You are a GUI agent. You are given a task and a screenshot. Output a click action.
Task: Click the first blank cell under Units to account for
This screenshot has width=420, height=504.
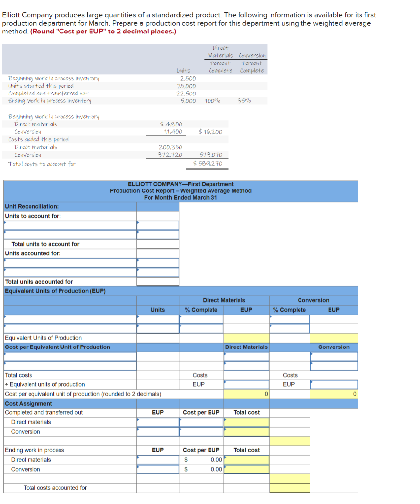157,226
